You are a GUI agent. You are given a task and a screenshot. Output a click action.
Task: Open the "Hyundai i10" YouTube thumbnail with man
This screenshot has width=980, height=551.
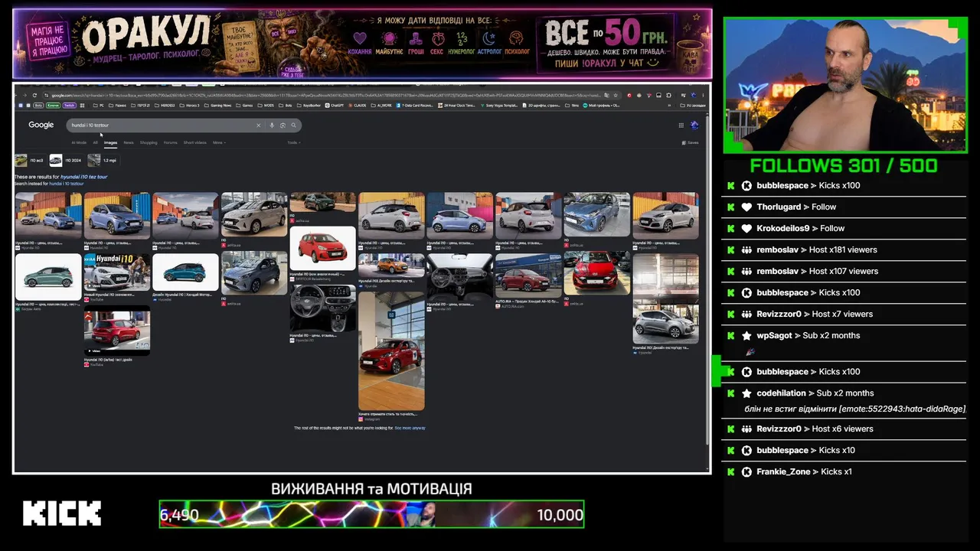point(117,272)
